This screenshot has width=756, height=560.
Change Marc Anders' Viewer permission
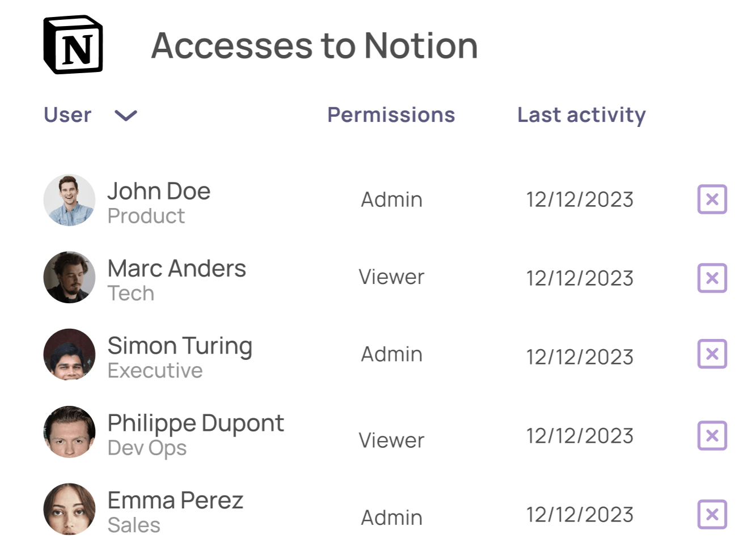[x=391, y=277]
